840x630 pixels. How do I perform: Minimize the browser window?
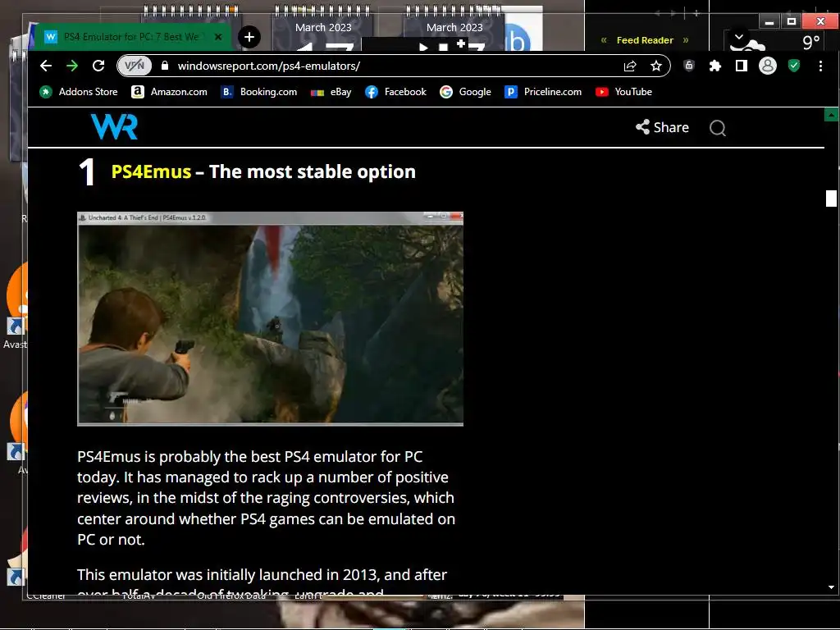769,21
